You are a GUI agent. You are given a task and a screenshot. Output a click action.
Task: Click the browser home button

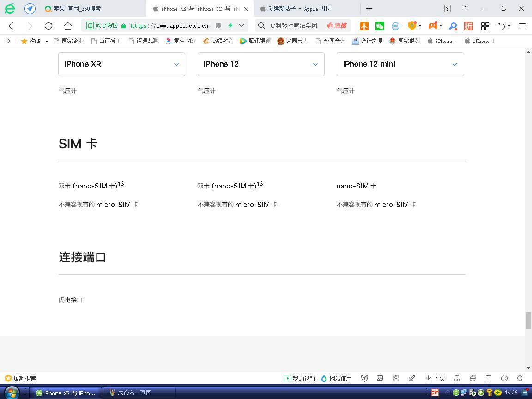(67, 26)
